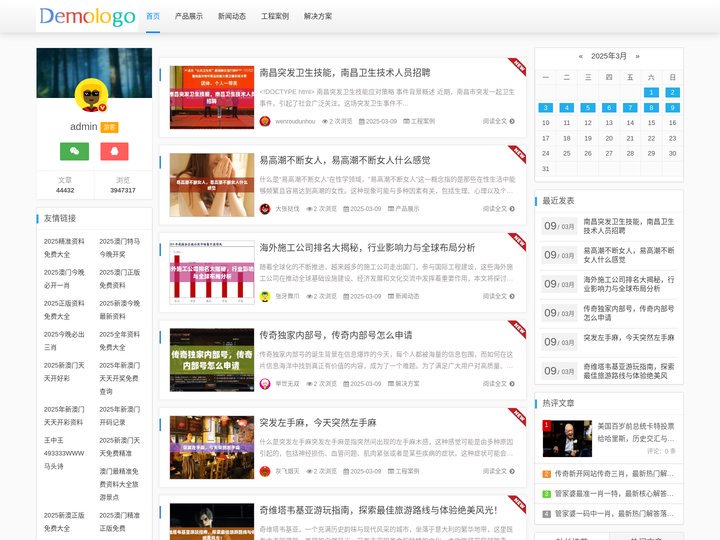Open friend link 2025澳门特马今晚开奖

tap(120, 248)
